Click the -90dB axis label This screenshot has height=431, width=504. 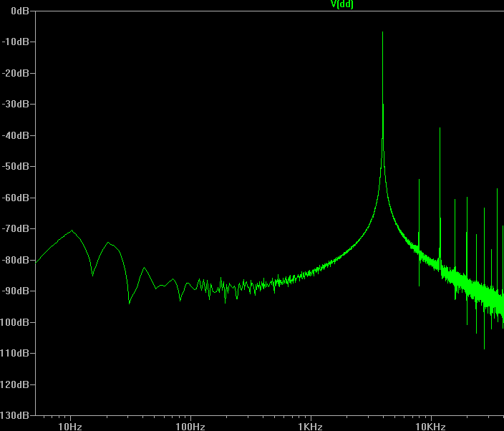16,291
